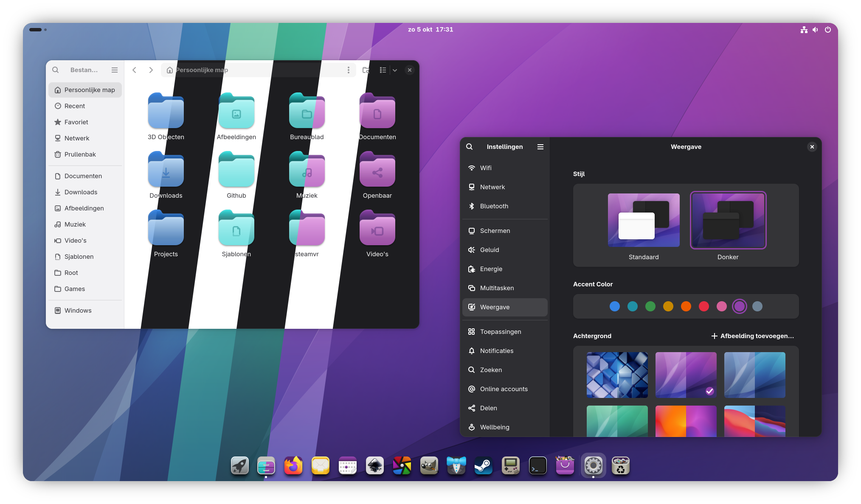Open the Bluetooth settings panel
This screenshot has height=504, width=861.
505,206
